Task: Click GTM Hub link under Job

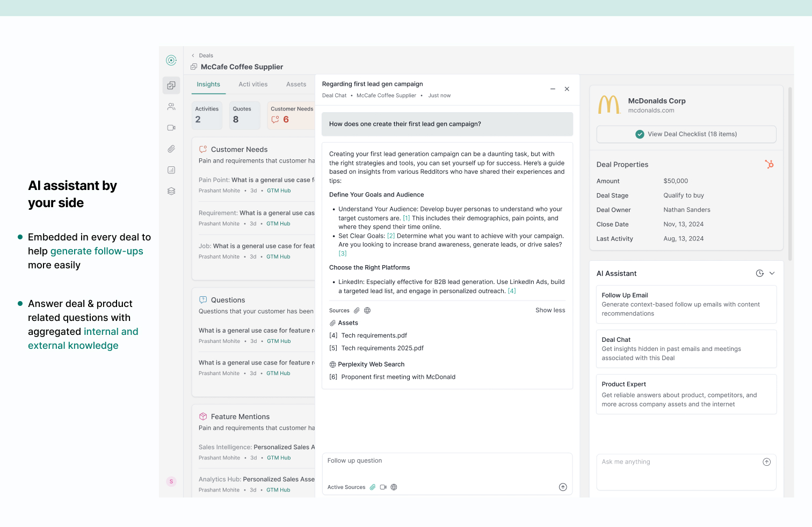Action: (x=278, y=257)
